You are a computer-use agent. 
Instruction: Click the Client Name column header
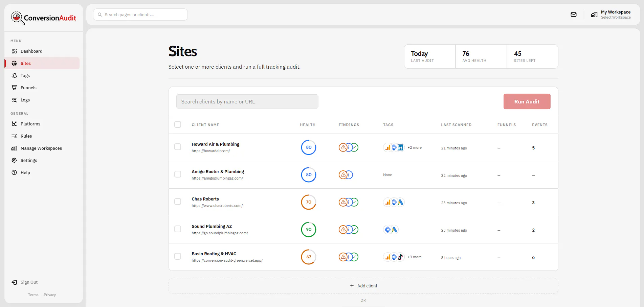click(x=205, y=125)
